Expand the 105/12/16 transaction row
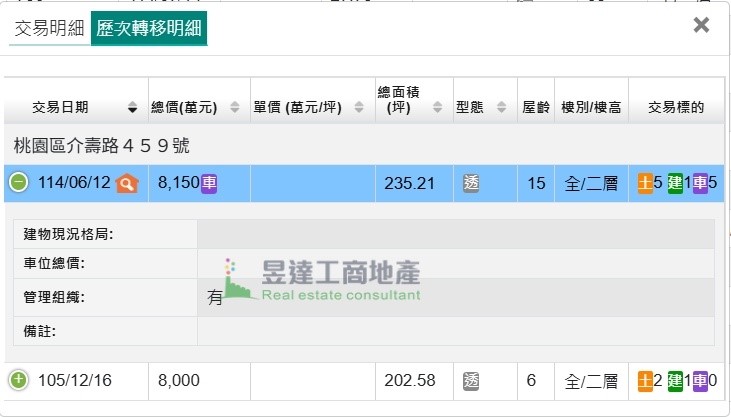 pos(19,381)
